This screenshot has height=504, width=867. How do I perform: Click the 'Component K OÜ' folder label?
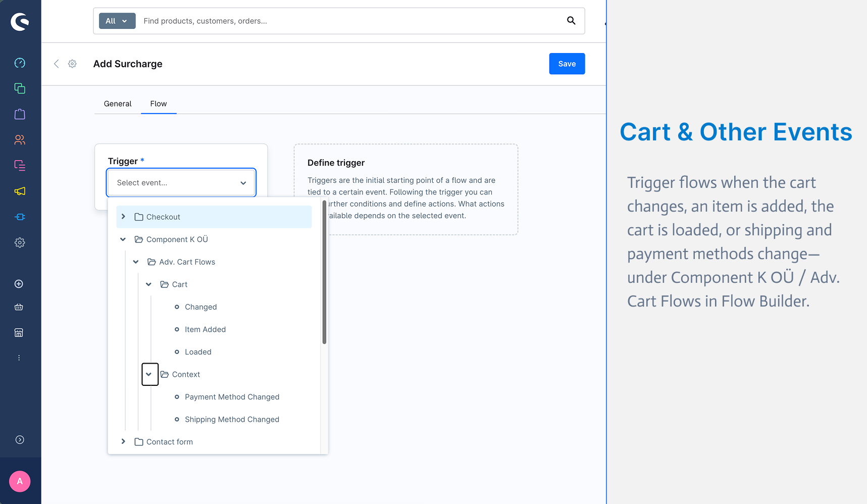click(177, 239)
